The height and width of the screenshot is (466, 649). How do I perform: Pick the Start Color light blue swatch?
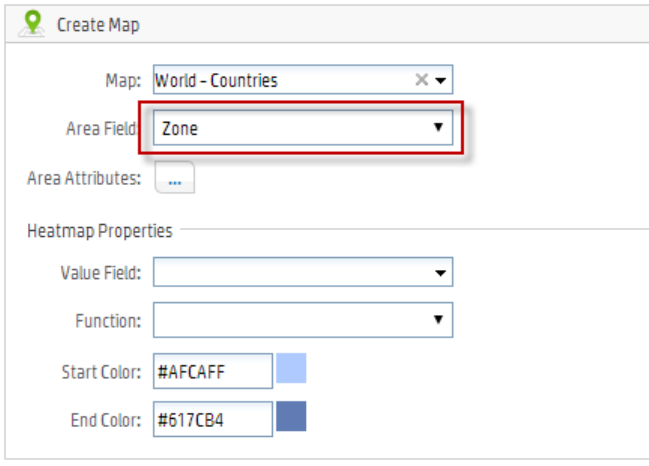291,368
